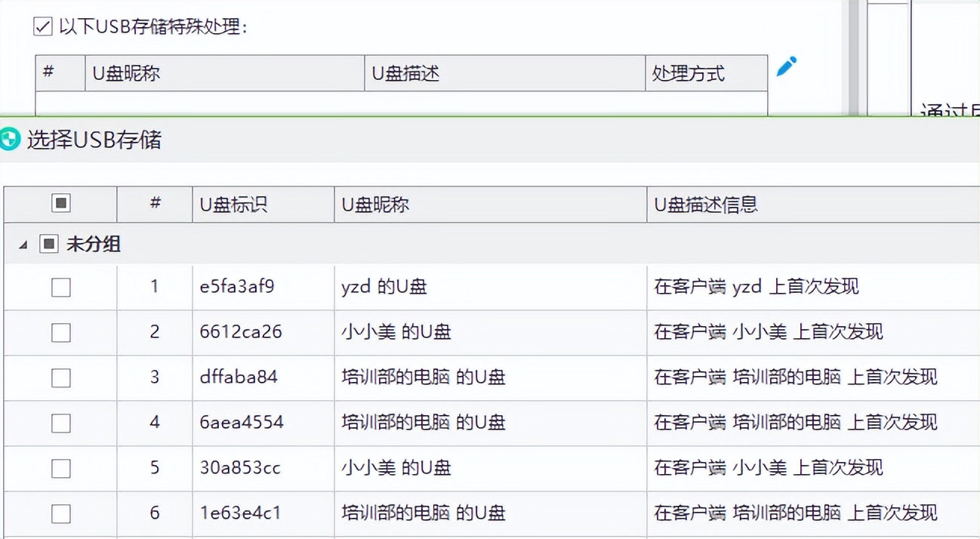Viewport: 980px width, 539px height.
Task: Toggle the 以下USB存储特殊处理 checkbox
Action: click(42, 26)
